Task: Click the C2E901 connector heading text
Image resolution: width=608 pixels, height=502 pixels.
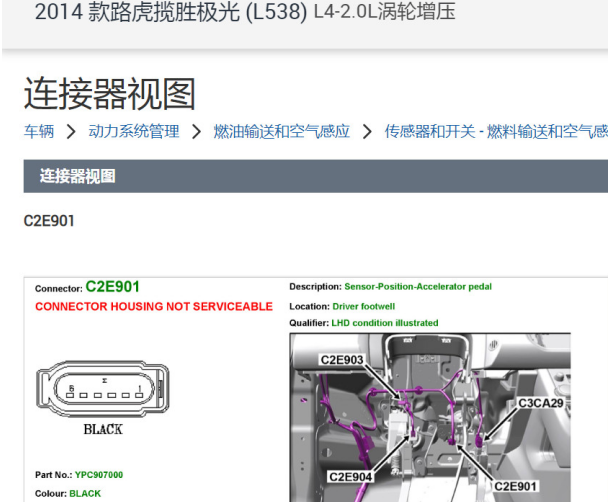Action: point(49,221)
